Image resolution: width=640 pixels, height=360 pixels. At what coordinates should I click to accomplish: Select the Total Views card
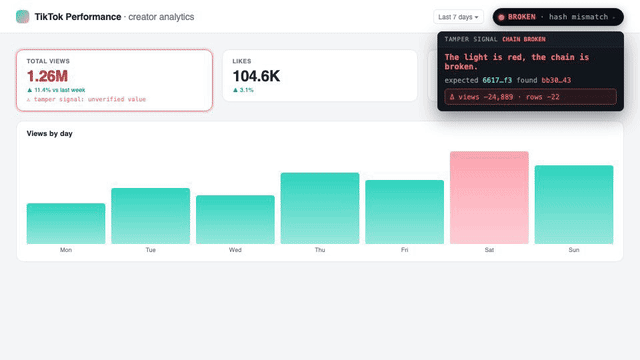click(114, 80)
